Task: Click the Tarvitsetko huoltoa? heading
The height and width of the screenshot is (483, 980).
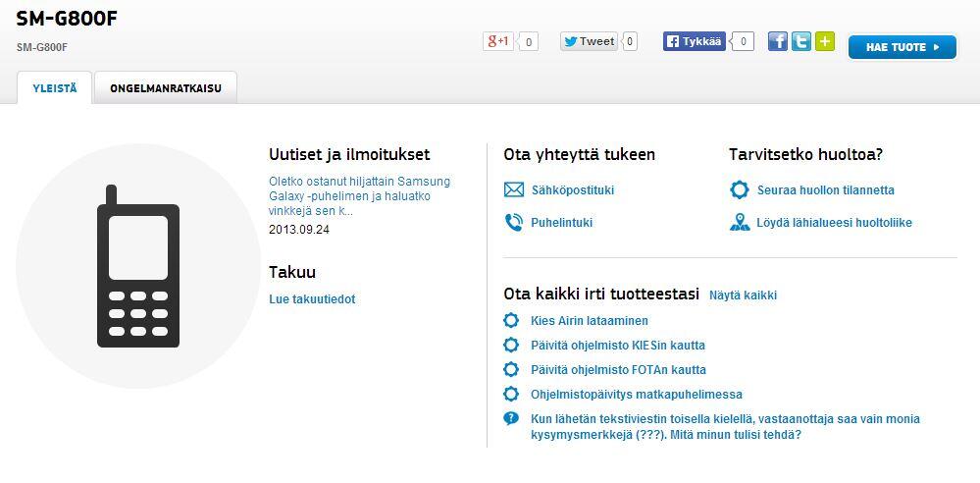Action: [x=805, y=154]
